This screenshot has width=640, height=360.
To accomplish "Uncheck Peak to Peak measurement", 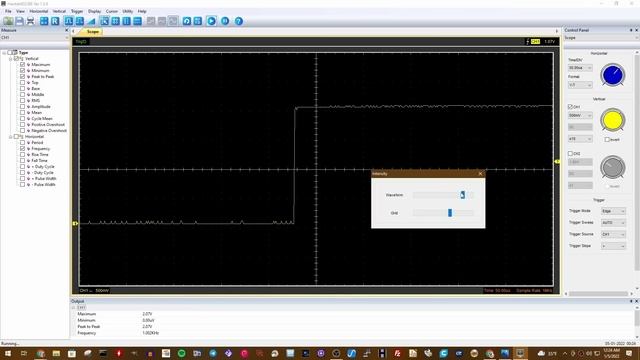I will (22, 76).
